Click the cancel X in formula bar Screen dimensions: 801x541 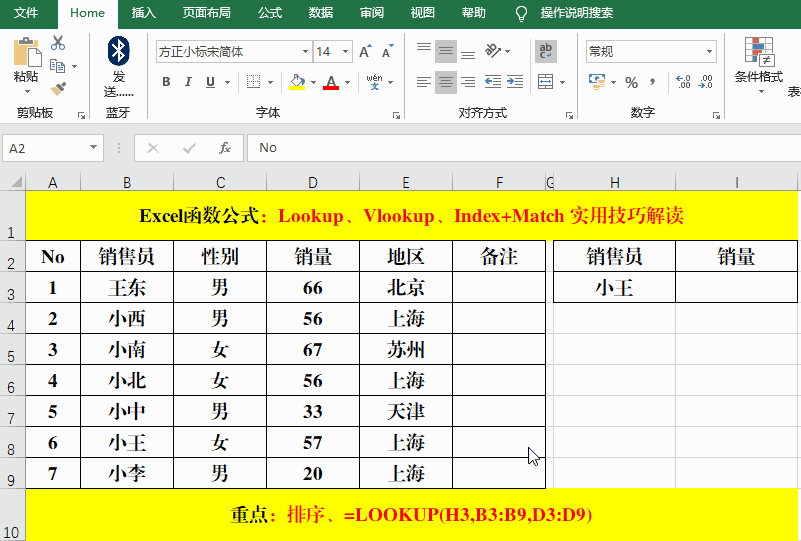[x=153, y=148]
